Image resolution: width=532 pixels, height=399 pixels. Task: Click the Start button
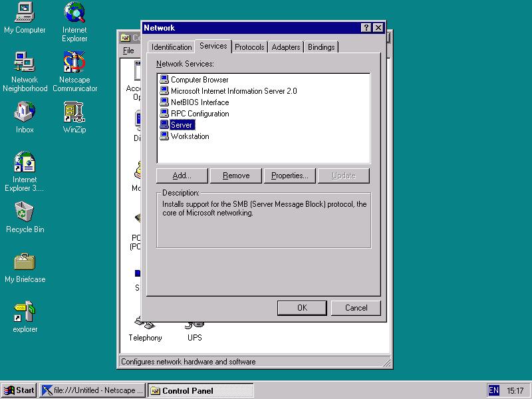(19, 390)
